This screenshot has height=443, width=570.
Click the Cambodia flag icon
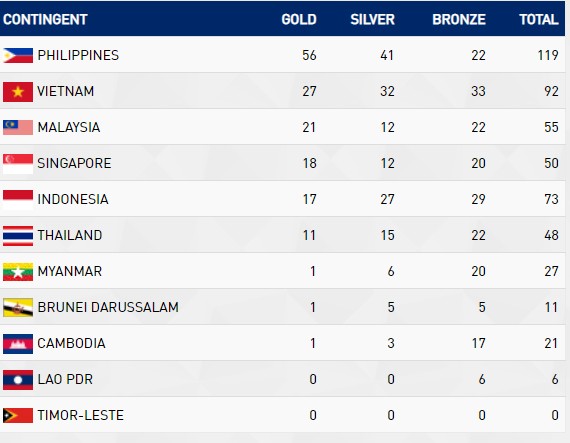(x=18, y=344)
